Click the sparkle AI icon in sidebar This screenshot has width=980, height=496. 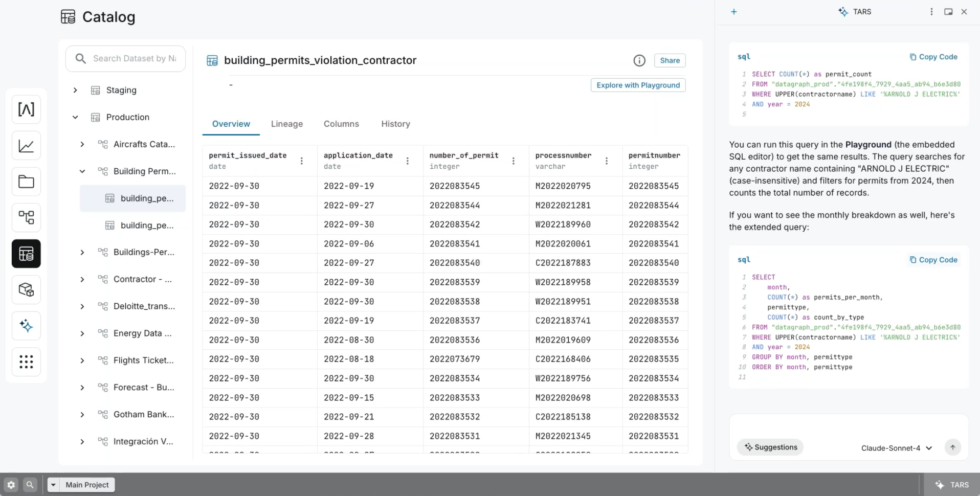tap(26, 326)
